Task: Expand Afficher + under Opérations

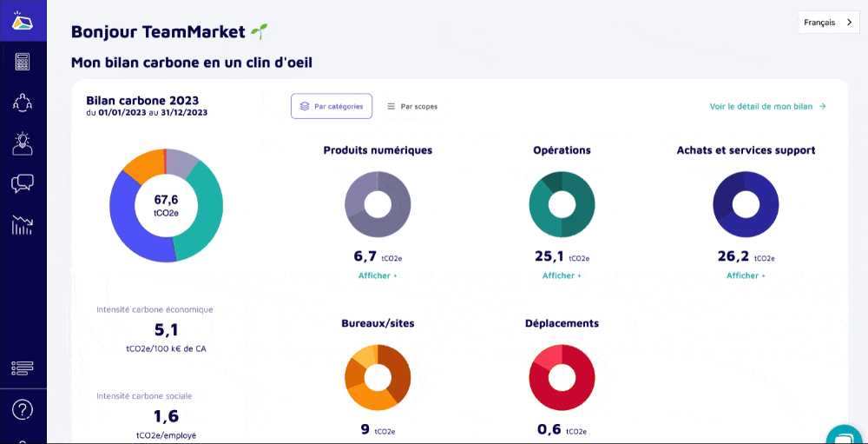Action: [x=562, y=275]
